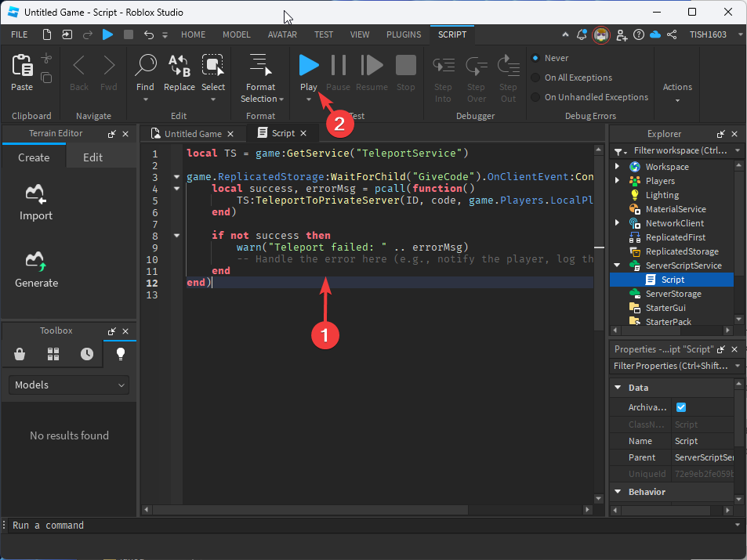Screen dimensions: 747x560
Task: Click the Find magnifier icon
Action: (145, 67)
